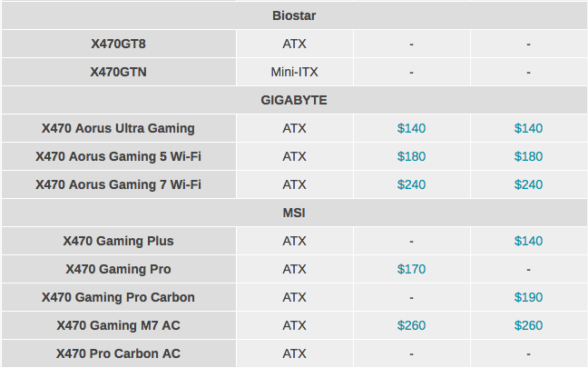Click the left $180 Aorus Gaming 5 price

pos(411,156)
